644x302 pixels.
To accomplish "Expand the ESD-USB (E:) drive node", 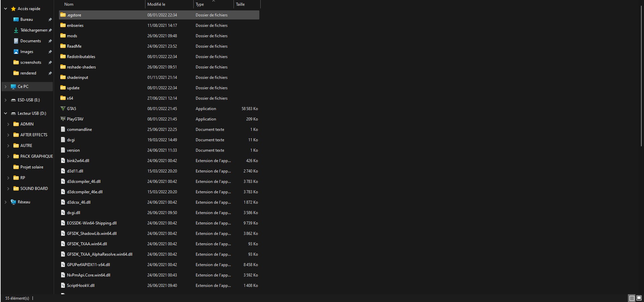I will coord(5,100).
